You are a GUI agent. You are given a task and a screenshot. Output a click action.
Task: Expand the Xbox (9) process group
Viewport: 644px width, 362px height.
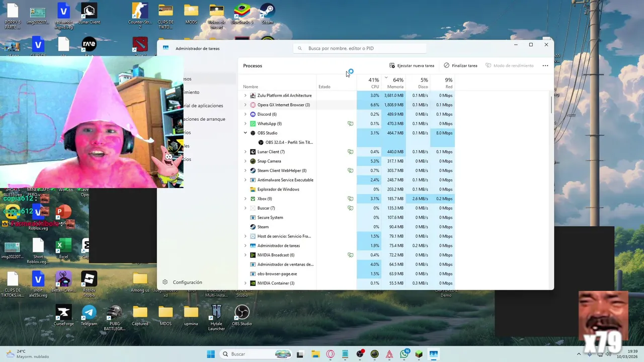[246, 199]
